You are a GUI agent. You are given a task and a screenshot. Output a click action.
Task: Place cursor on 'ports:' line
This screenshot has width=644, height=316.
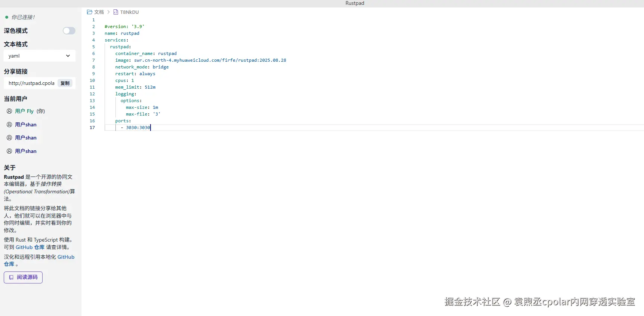(123, 121)
